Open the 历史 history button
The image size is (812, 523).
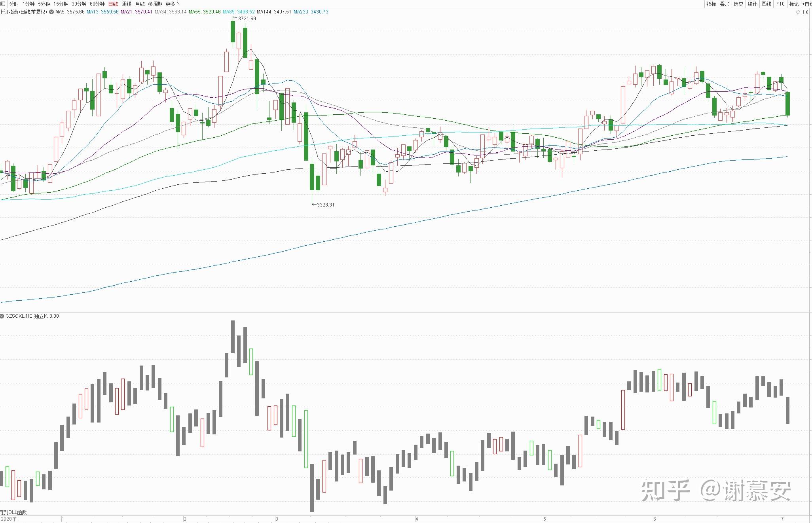738,4
